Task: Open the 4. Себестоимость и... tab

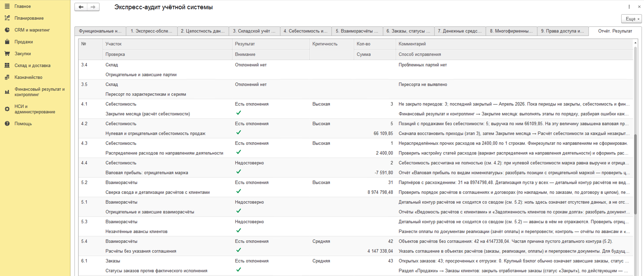Action: point(306,31)
